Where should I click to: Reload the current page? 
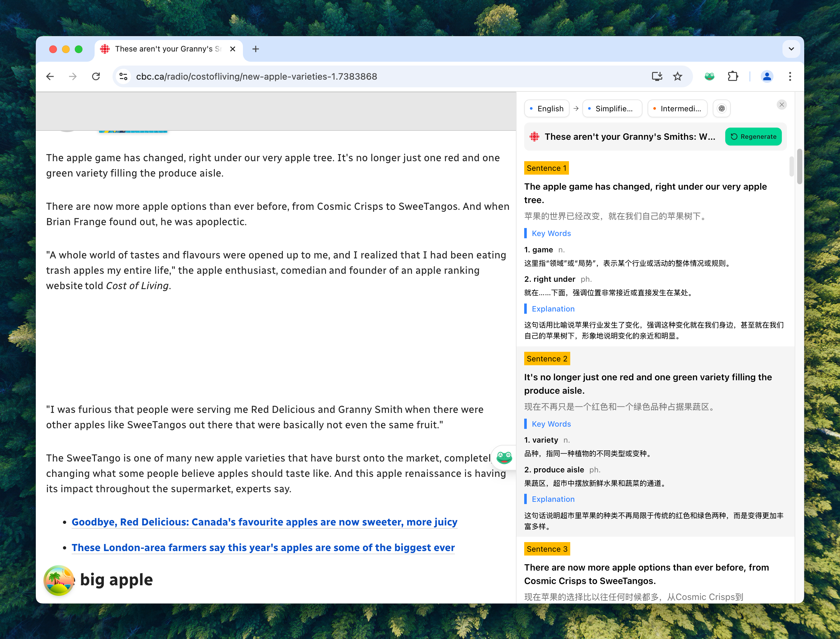pyautogui.click(x=96, y=76)
